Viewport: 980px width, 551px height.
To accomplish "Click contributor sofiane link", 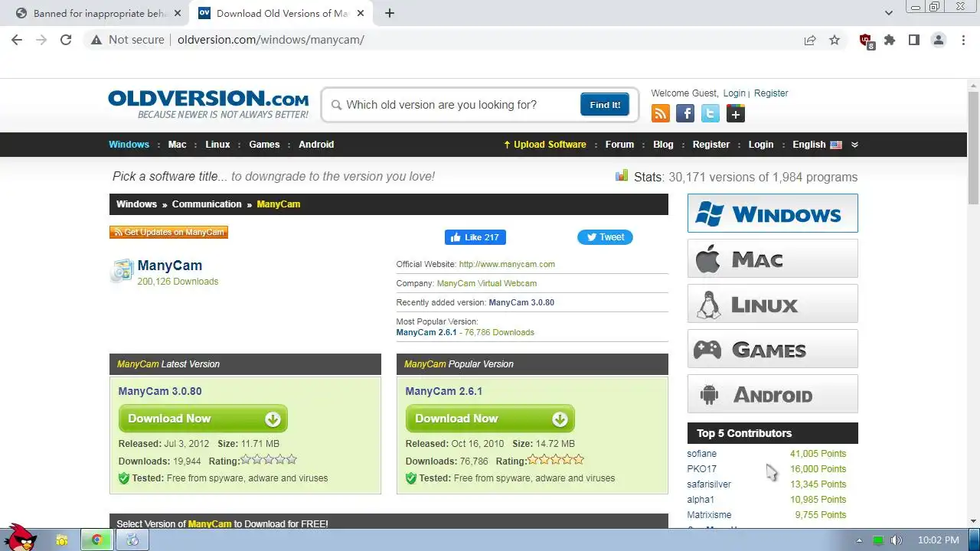I will point(702,454).
